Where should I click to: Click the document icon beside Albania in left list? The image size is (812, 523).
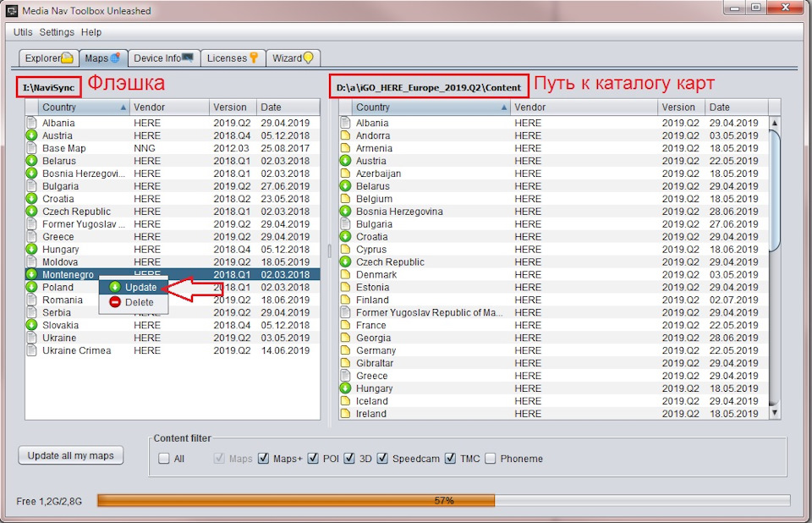coord(31,123)
